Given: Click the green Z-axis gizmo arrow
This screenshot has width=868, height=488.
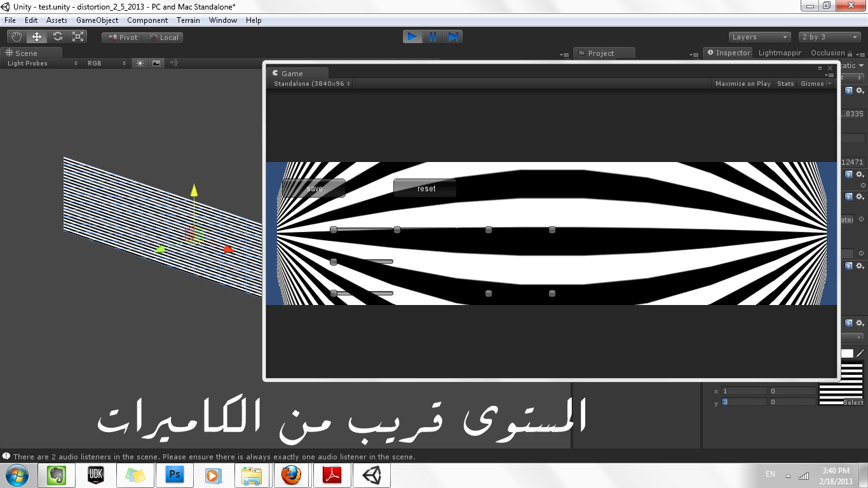Looking at the screenshot, I should pyautogui.click(x=160, y=248).
